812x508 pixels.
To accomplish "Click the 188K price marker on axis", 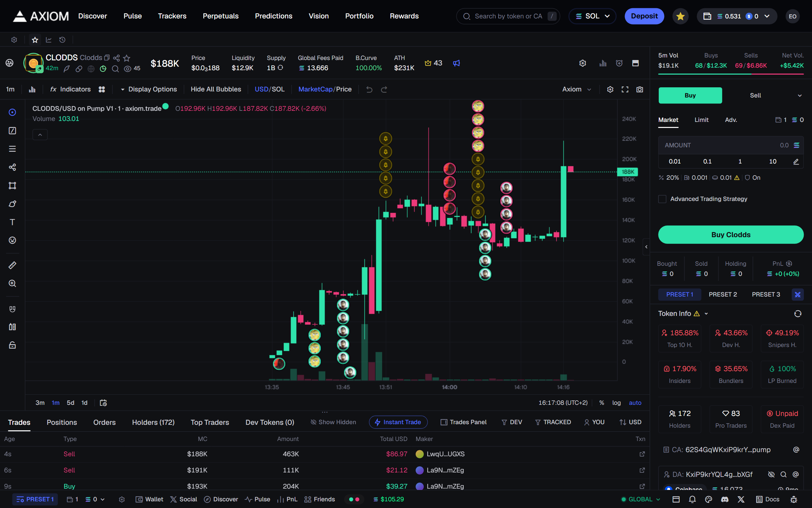I will 627,172.
